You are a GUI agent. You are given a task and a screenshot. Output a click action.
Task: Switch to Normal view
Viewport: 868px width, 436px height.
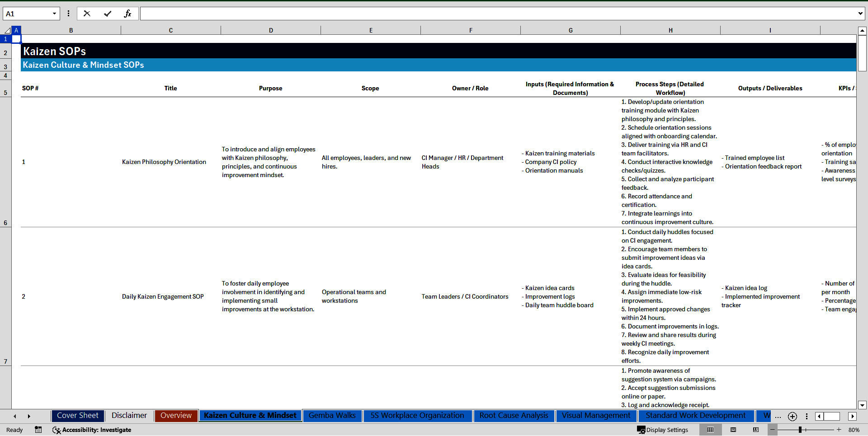pos(710,430)
